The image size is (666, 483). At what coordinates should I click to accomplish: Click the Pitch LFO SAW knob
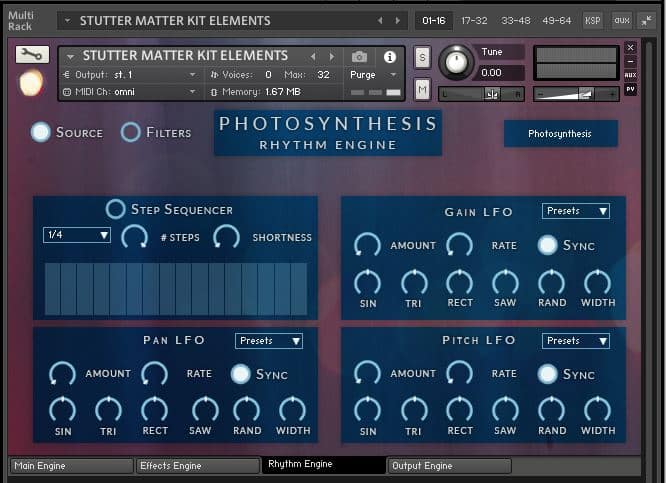point(505,410)
